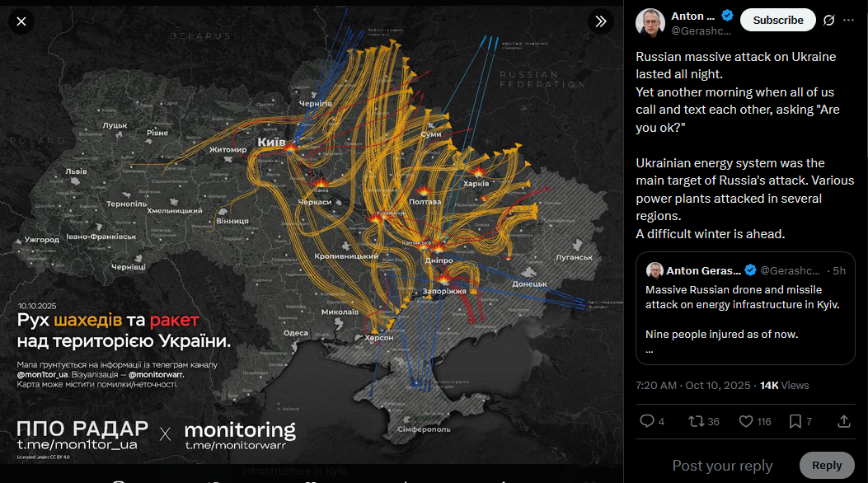The height and width of the screenshot is (483, 868).
Task: Click the Харків label on map
Action: [x=476, y=184]
